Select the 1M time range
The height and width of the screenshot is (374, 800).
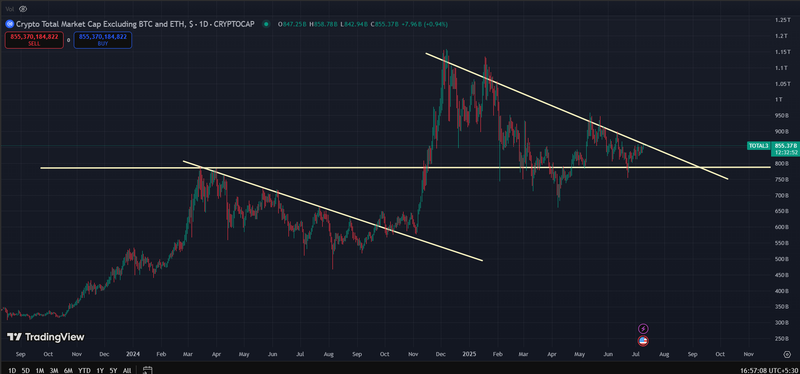[x=39, y=370]
